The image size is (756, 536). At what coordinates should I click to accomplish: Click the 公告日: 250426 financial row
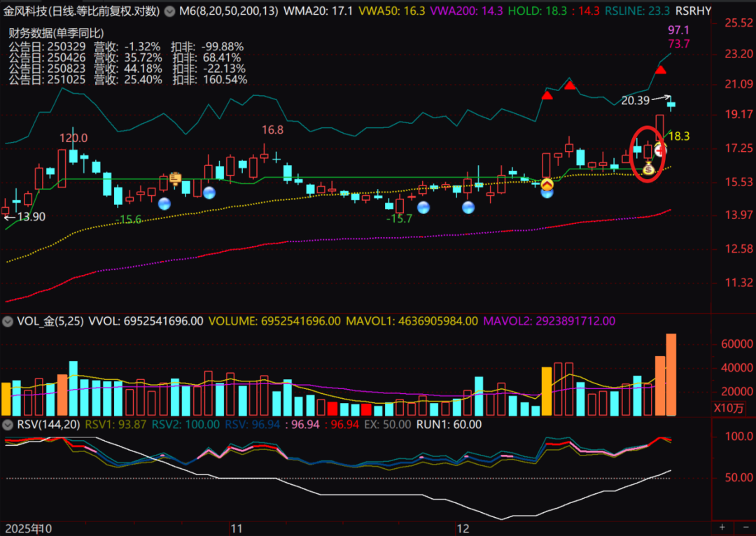coord(125,58)
